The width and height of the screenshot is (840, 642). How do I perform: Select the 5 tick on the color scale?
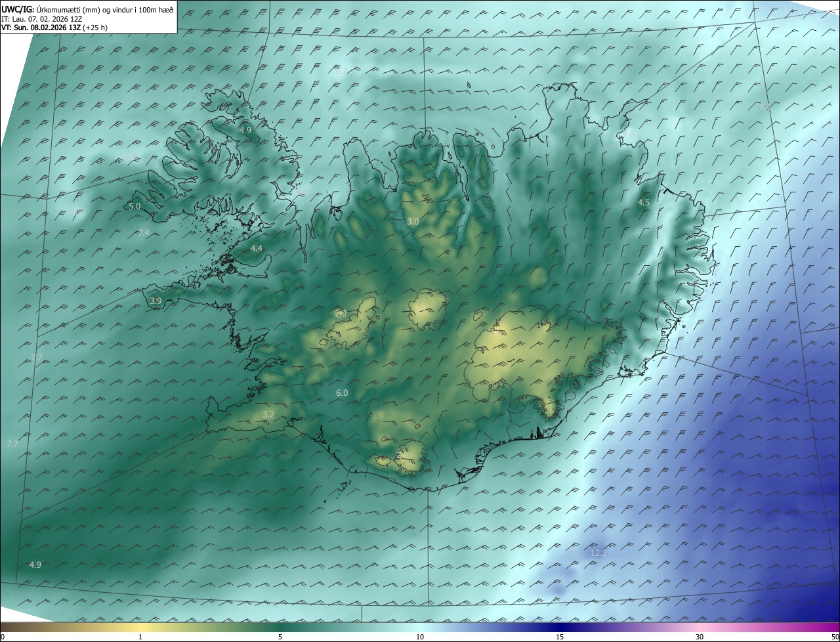[x=280, y=637]
